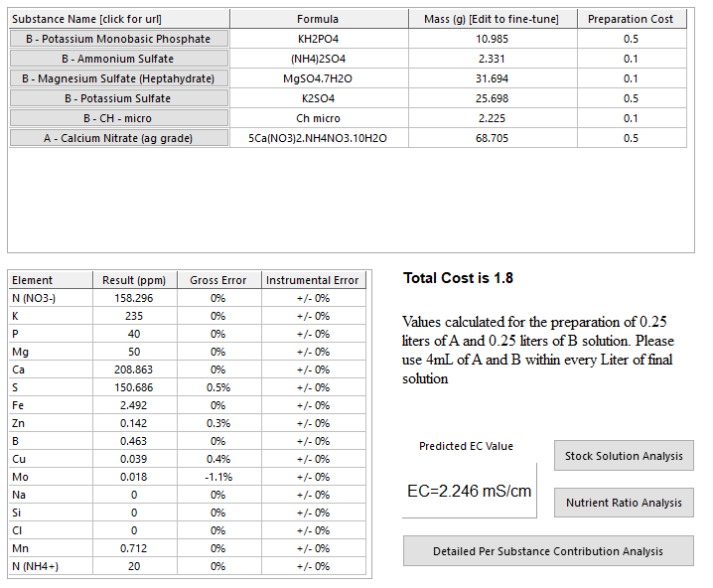Image resolution: width=713 pixels, height=588 pixels.
Task: Select the Magnesium Sulfate preparation cost 0.1
Action: tap(632, 78)
